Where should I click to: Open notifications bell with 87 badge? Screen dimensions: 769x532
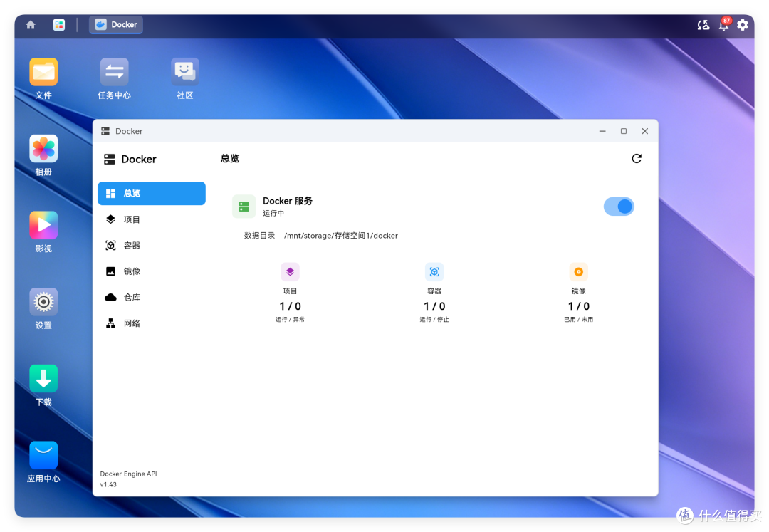point(724,24)
